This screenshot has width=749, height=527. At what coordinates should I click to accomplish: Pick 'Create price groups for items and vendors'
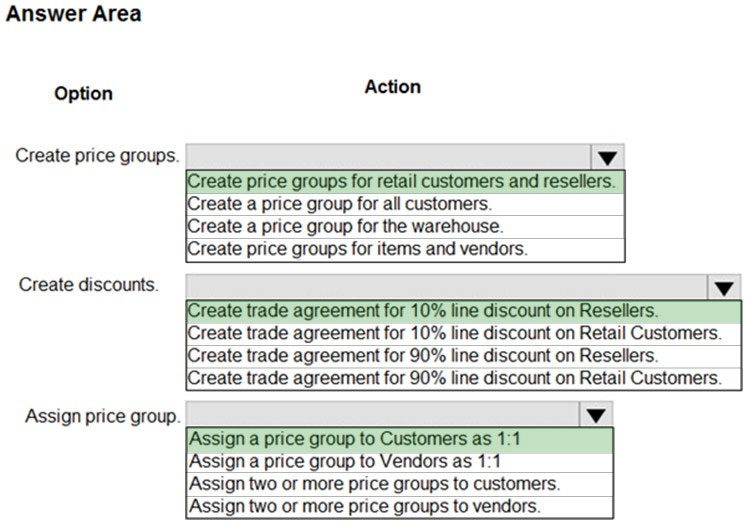click(x=405, y=249)
